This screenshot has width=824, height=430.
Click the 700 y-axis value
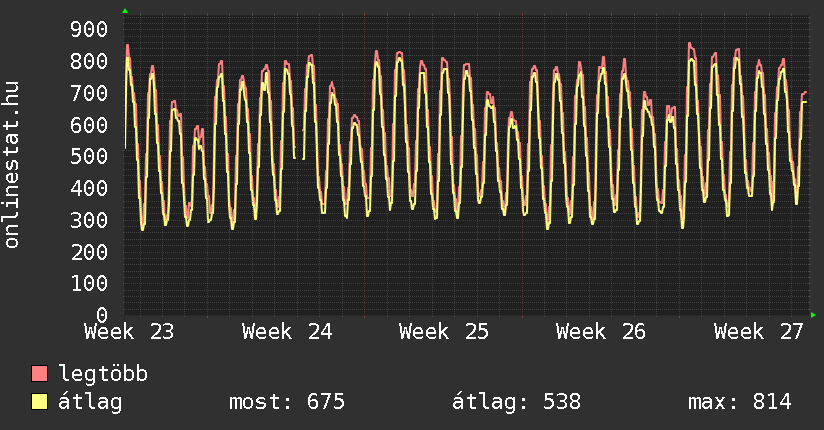point(89,93)
